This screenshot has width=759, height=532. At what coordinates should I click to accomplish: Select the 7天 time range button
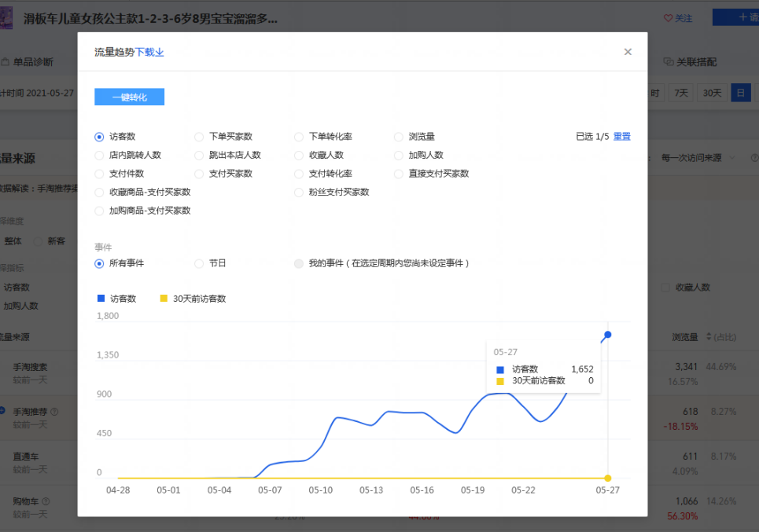click(x=681, y=93)
